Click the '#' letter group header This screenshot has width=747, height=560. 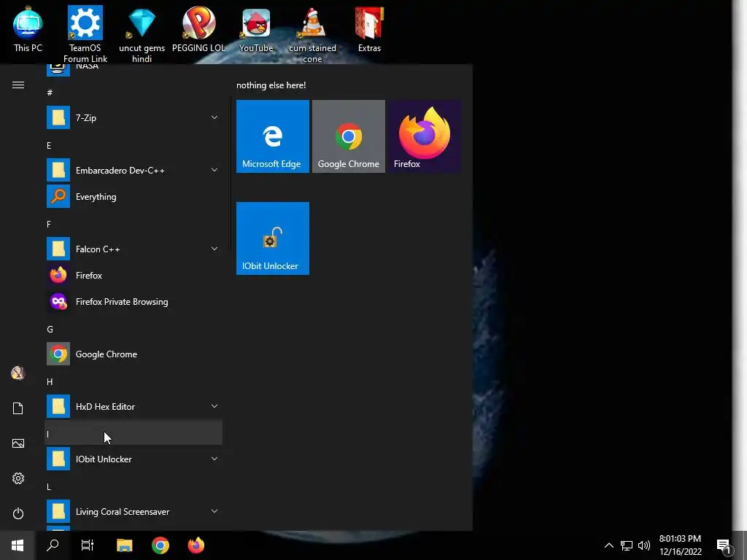click(133, 92)
